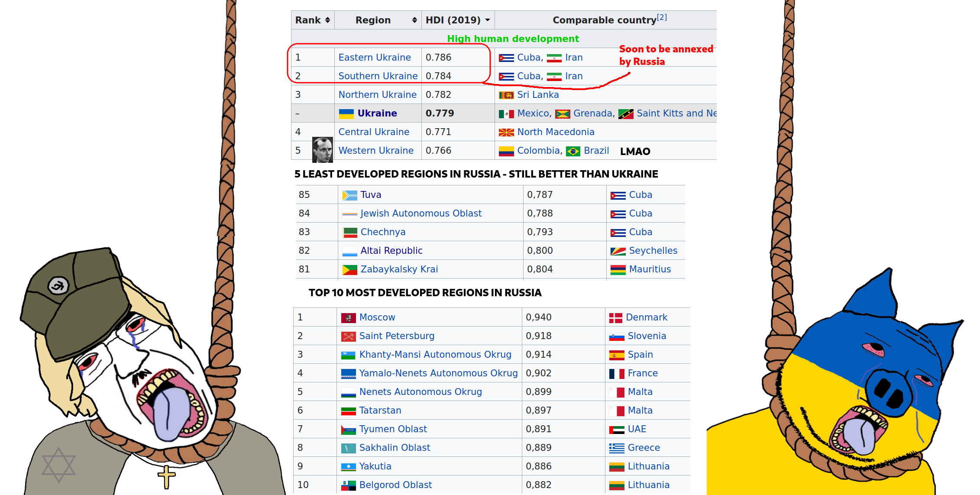Open the Saint Petersburg link
This screenshot has height=495, width=980.
coord(396,336)
